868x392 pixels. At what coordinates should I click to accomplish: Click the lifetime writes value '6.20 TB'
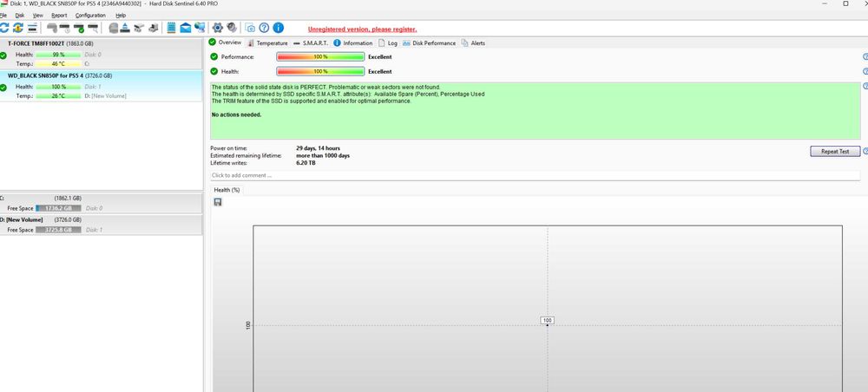click(306, 163)
